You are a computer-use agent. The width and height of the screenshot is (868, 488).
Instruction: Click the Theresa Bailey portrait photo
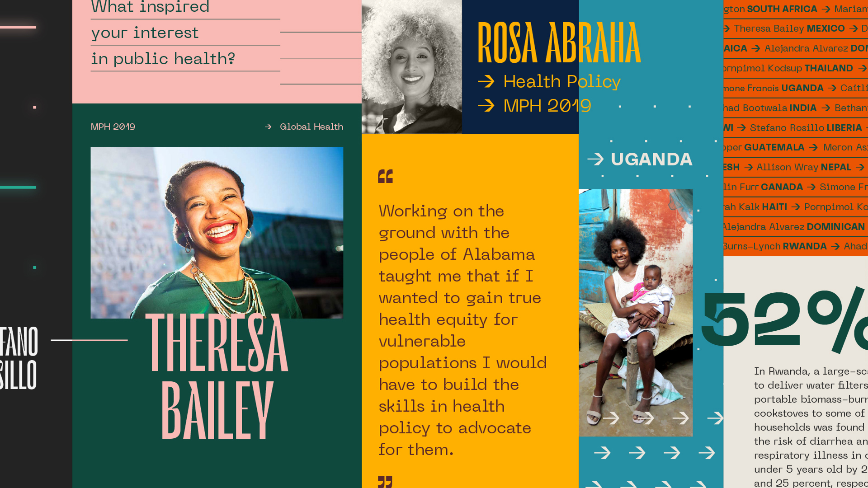tap(217, 233)
